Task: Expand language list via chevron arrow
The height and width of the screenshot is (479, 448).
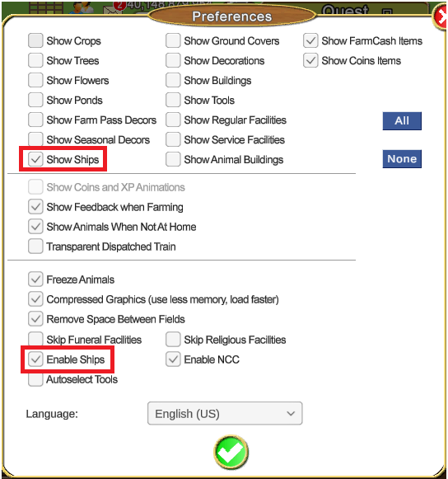Action: point(291,414)
